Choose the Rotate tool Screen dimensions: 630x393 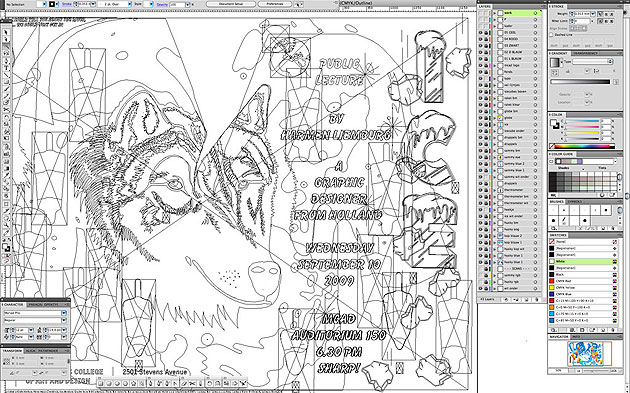[6, 116]
